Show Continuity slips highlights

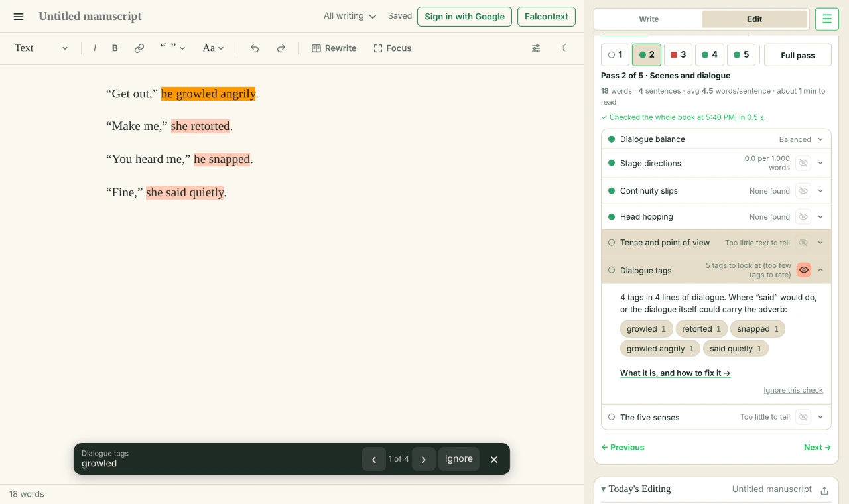click(x=803, y=191)
